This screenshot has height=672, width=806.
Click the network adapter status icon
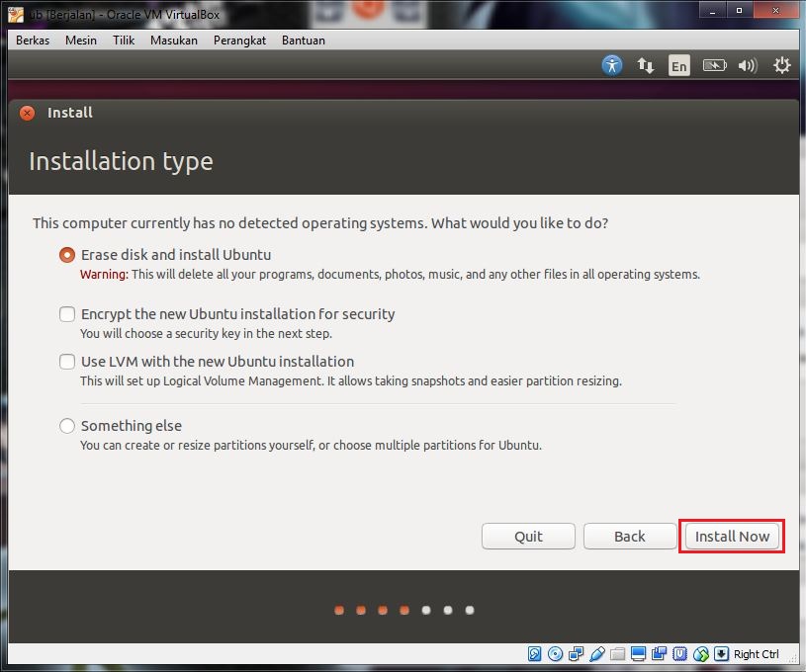tap(576, 653)
